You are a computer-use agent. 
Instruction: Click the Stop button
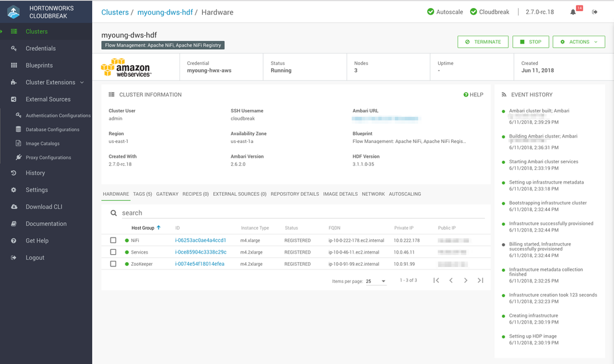pyautogui.click(x=530, y=42)
